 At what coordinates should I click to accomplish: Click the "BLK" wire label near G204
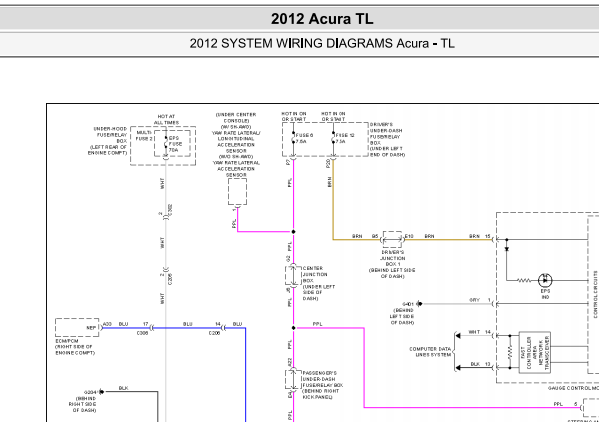[123, 388]
